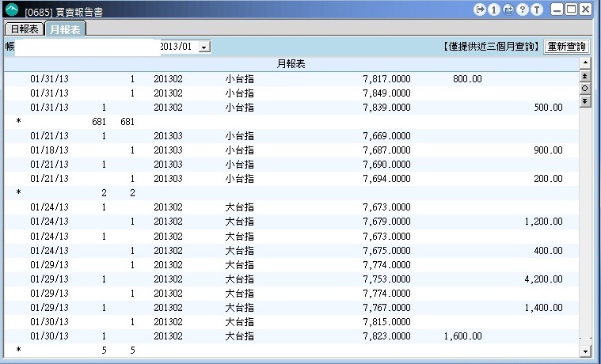Screen dimensions: 601x364
Task: Select the 月報表 tab
Action: tap(65, 29)
